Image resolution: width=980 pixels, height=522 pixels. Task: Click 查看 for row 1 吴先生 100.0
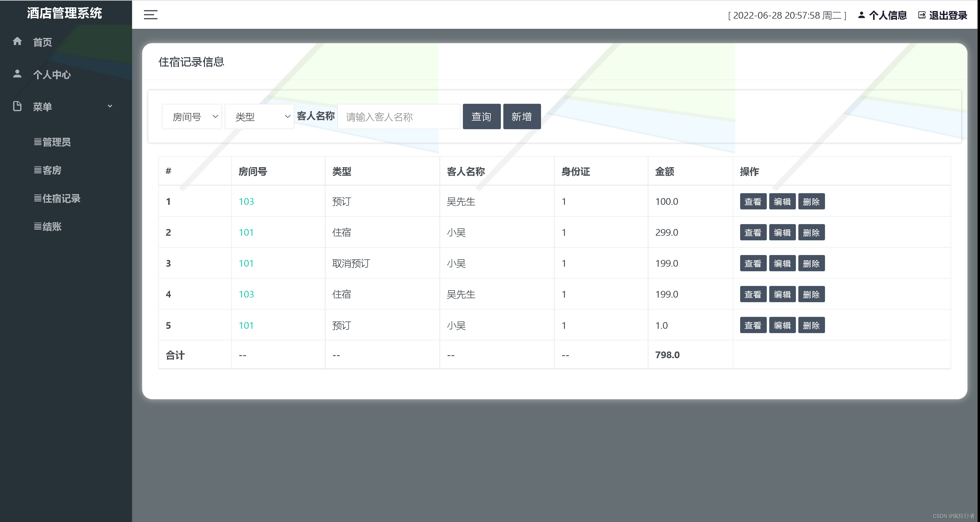[x=753, y=201]
